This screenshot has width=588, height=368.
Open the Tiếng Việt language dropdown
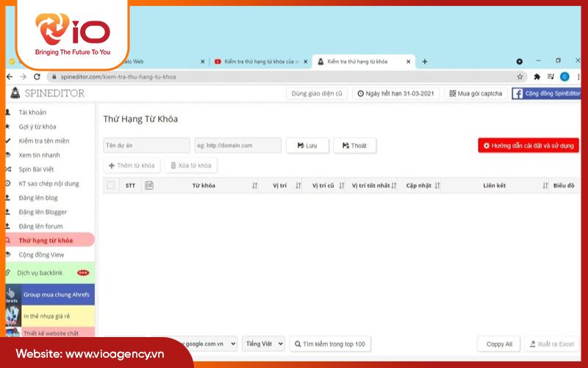(263, 344)
